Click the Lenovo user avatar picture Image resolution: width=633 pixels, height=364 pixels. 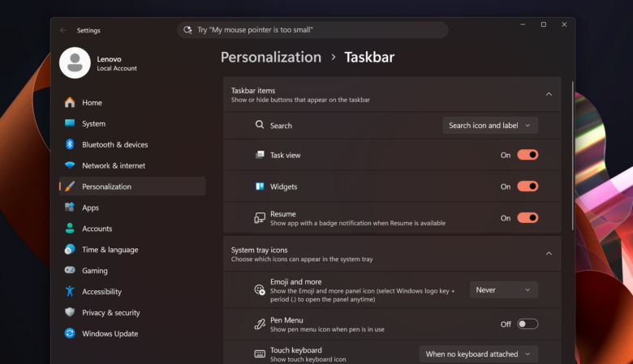click(x=75, y=63)
